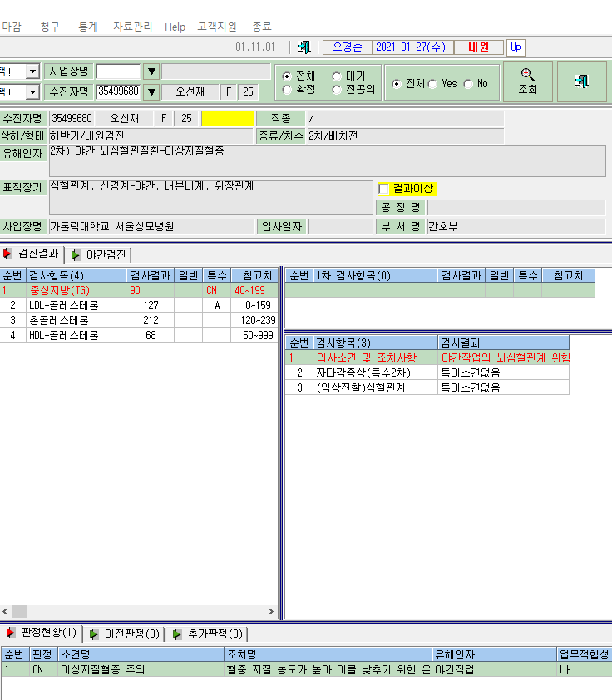Screen dimensions: 612x700
Task: Select the 확정 radio button
Action: coord(287,90)
